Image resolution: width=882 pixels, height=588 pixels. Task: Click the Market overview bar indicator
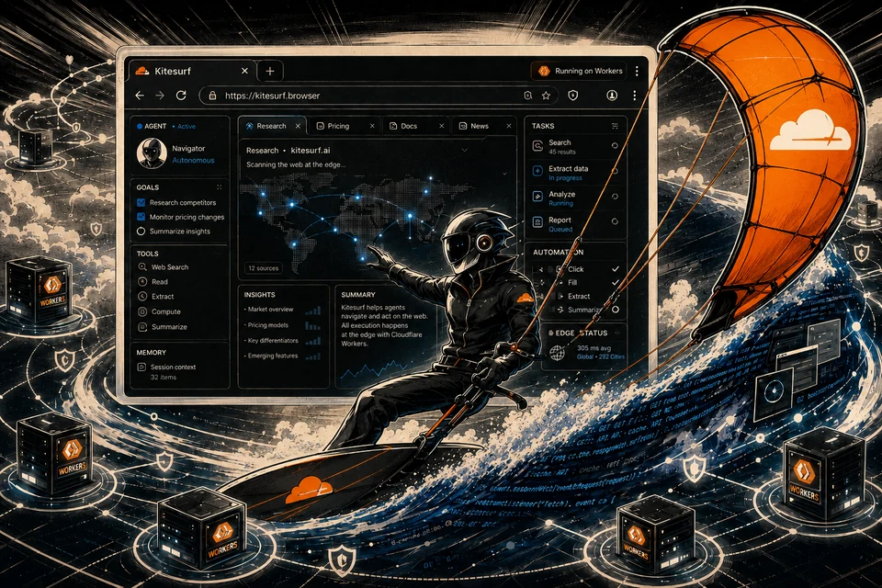pos(313,310)
